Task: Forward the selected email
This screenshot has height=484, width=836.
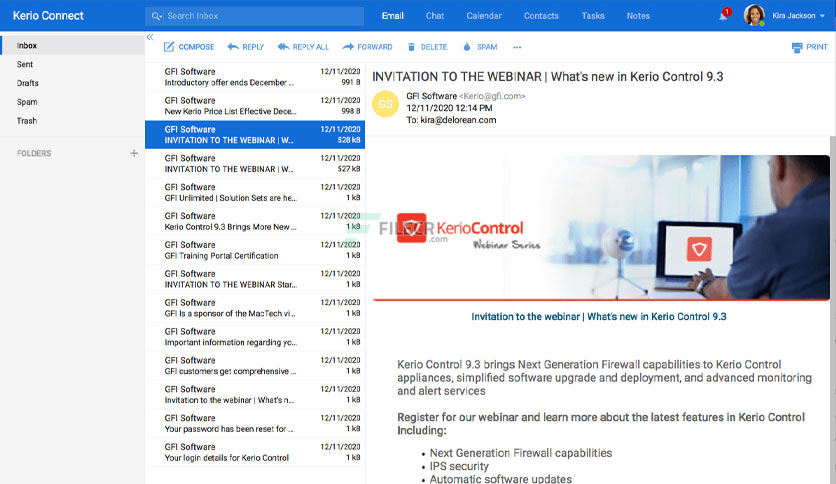Action: coord(367,47)
